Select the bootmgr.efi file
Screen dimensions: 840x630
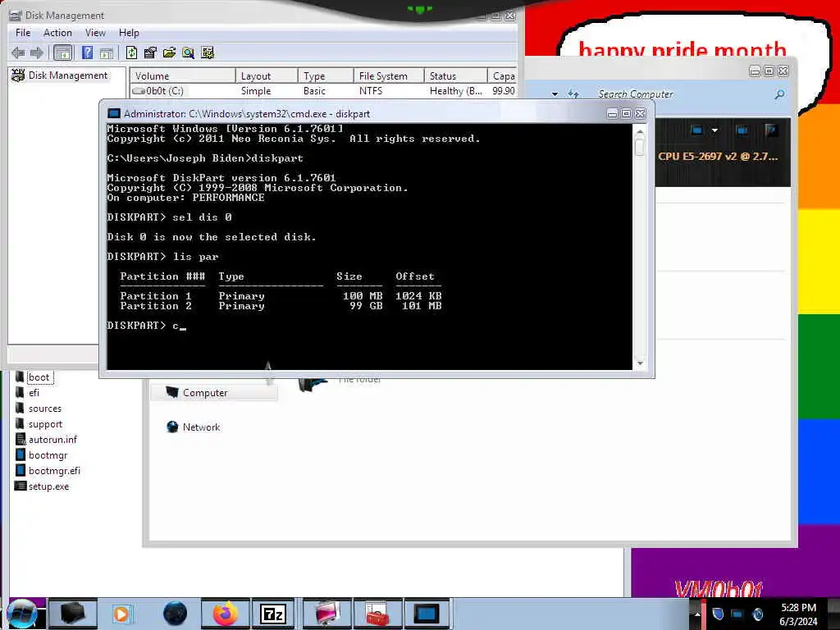pyautogui.click(x=48, y=470)
